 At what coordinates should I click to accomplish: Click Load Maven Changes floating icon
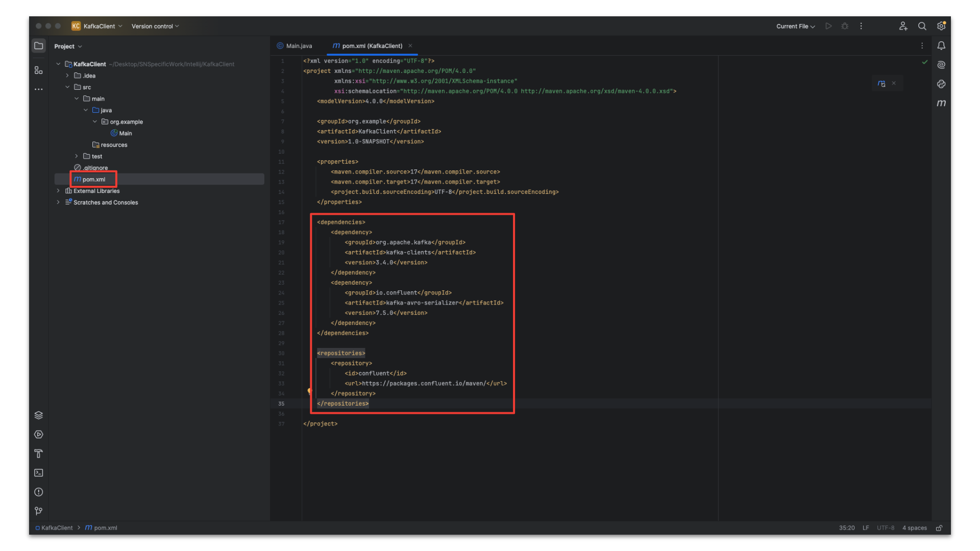(x=881, y=83)
